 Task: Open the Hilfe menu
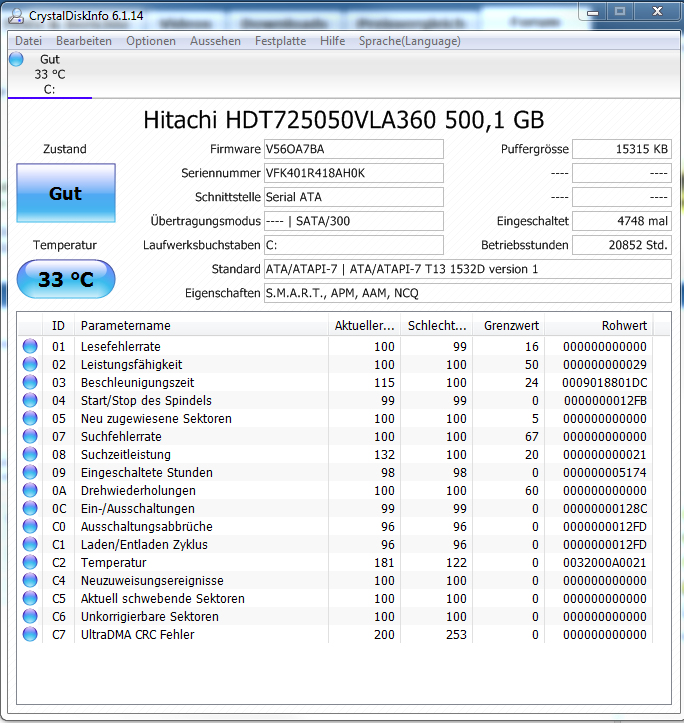[x=333, y=41]
